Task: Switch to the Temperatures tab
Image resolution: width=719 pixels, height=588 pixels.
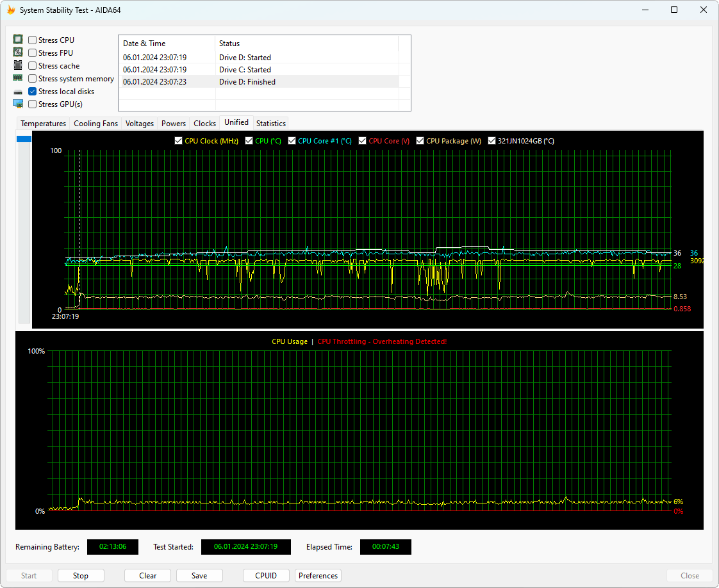Action: (x=43, y=124)
